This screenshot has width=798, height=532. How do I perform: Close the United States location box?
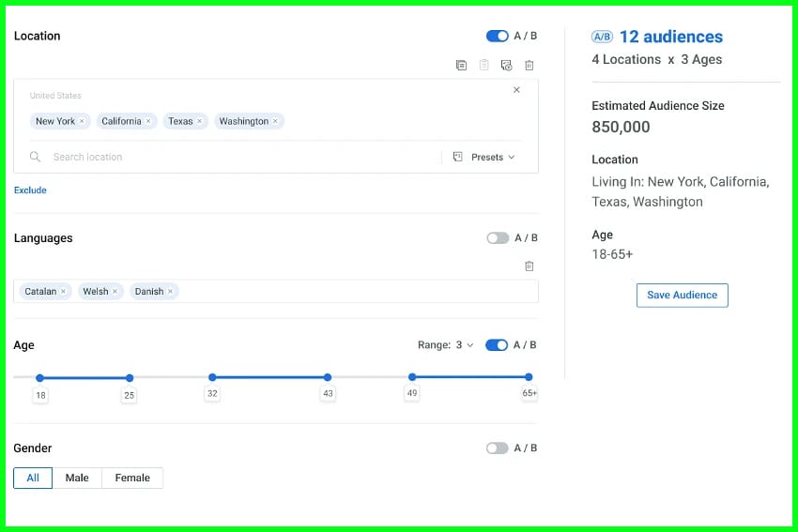[x=516, y=90]
